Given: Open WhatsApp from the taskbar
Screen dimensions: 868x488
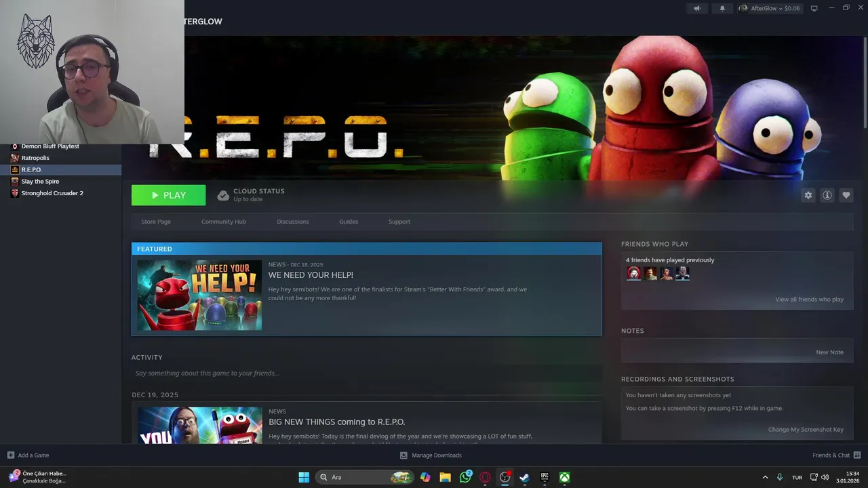Looking at the screenshot, I should (x=465, y=477).
